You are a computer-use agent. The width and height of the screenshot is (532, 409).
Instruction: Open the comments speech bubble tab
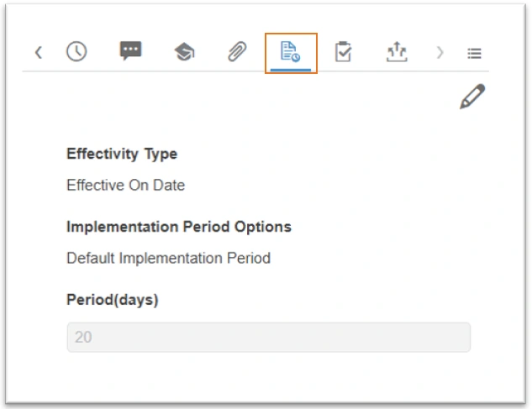pyautogui.click(x=130, y=52)
